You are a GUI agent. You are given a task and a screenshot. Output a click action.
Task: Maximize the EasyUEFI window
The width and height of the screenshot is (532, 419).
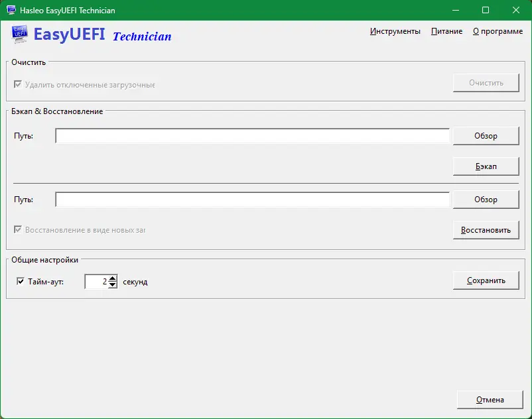click(x=486, y=10)
